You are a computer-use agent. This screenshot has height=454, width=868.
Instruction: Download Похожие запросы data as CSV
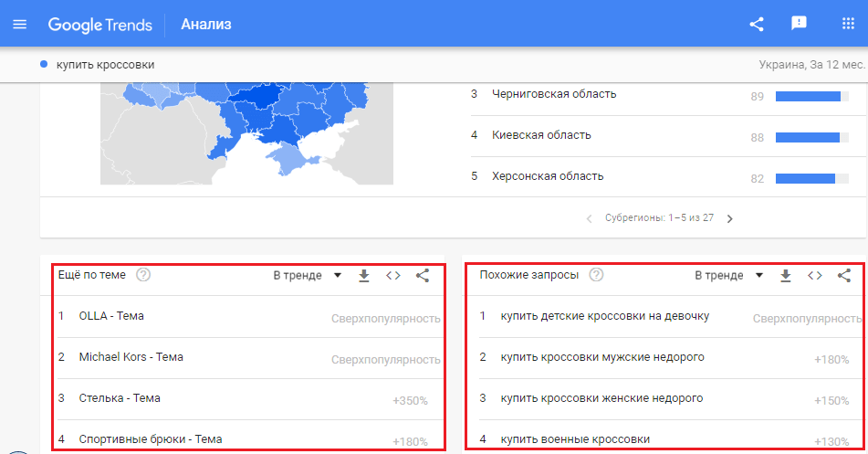786,276
